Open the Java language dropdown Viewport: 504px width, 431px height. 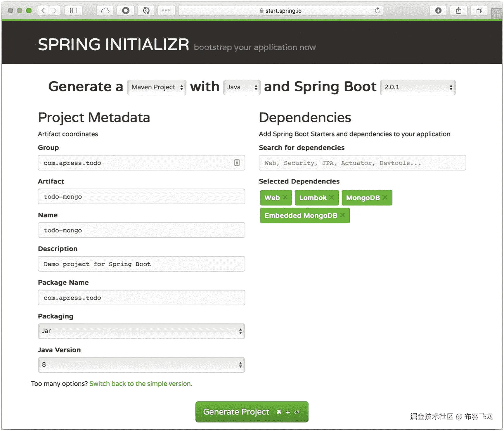tap(242, 87)
